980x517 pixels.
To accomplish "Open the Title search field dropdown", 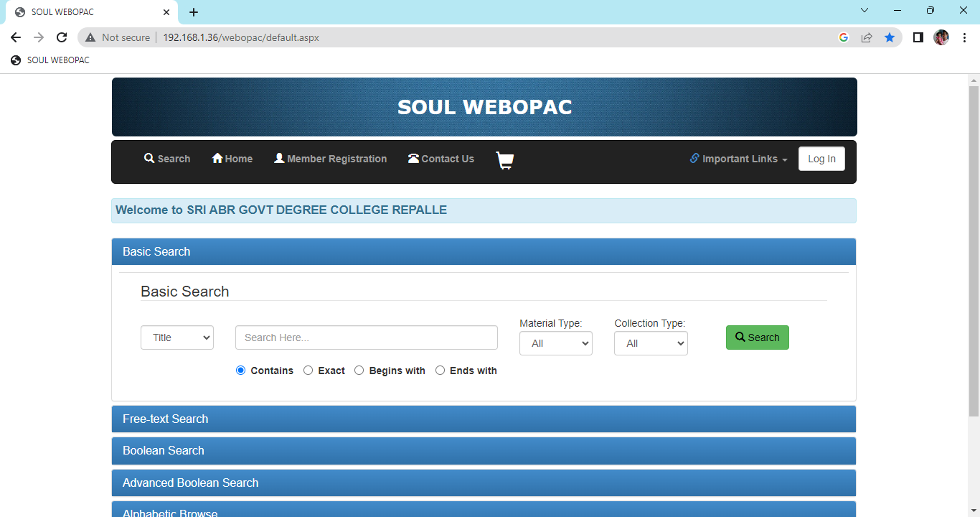I will pyautogui.click(x=177, y=337).
